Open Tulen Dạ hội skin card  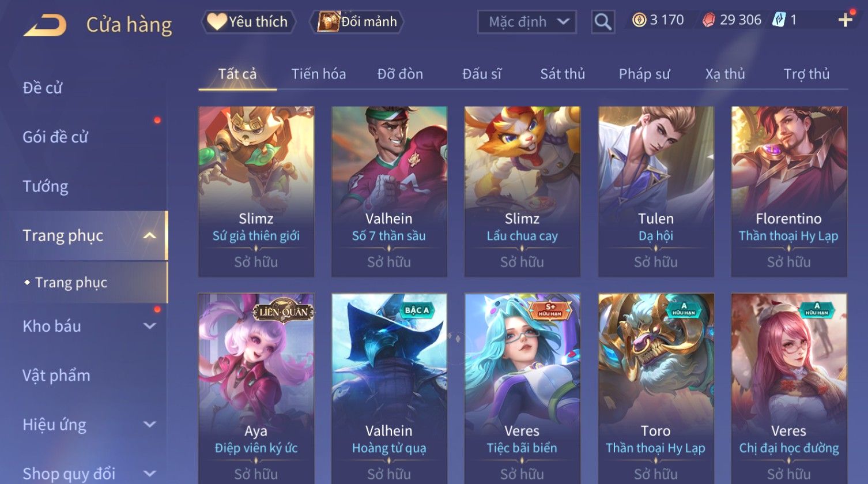[x=655, y=192]
